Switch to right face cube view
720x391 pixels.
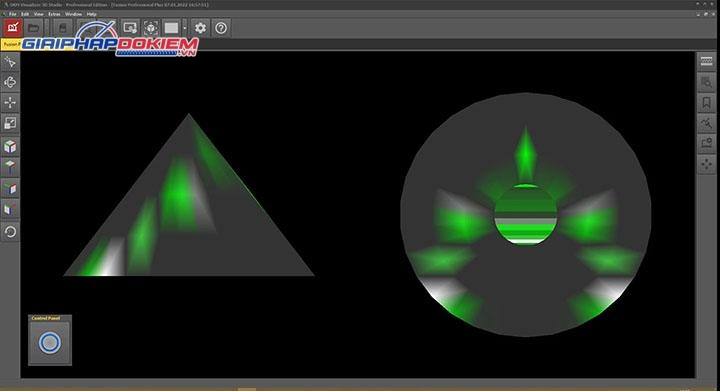pyautogui.click(x=10, y=188)
